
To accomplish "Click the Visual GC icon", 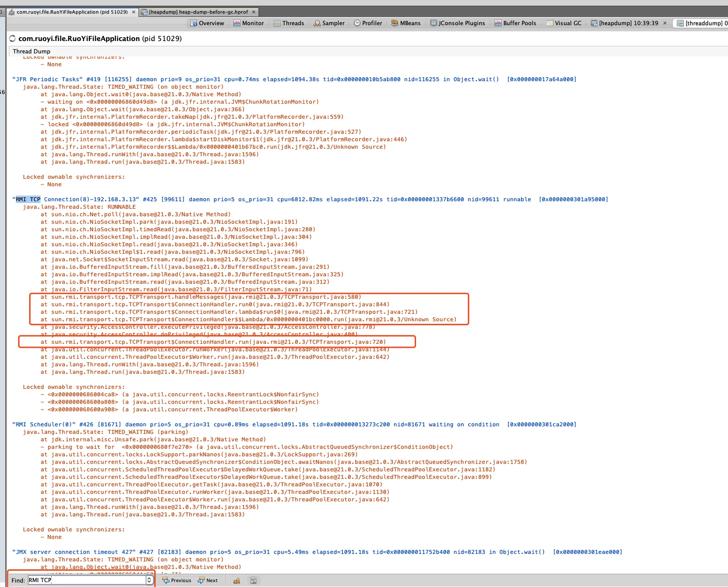I will 550,23.
